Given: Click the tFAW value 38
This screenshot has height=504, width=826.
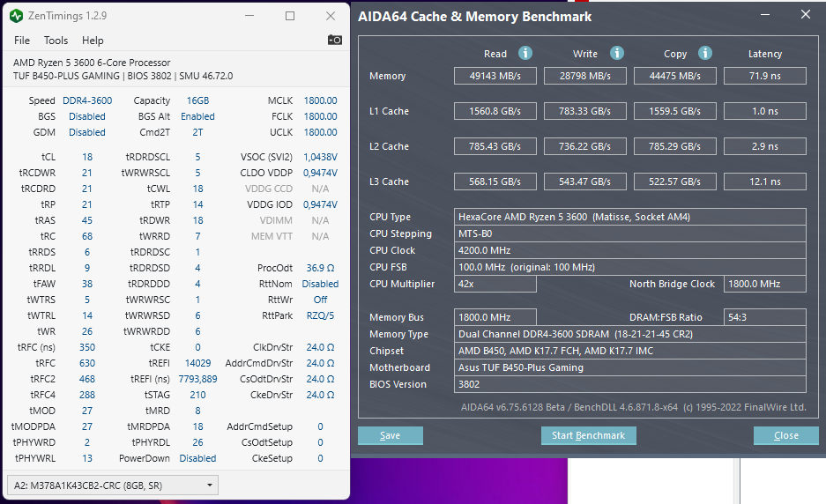Looking at the screenshot, I should (87, 284).
